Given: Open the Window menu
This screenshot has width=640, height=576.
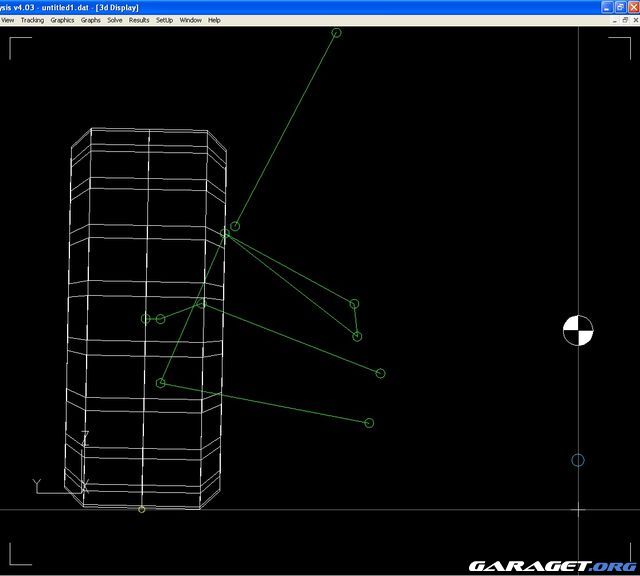Looking at the screenshot, I should (190, 20).
